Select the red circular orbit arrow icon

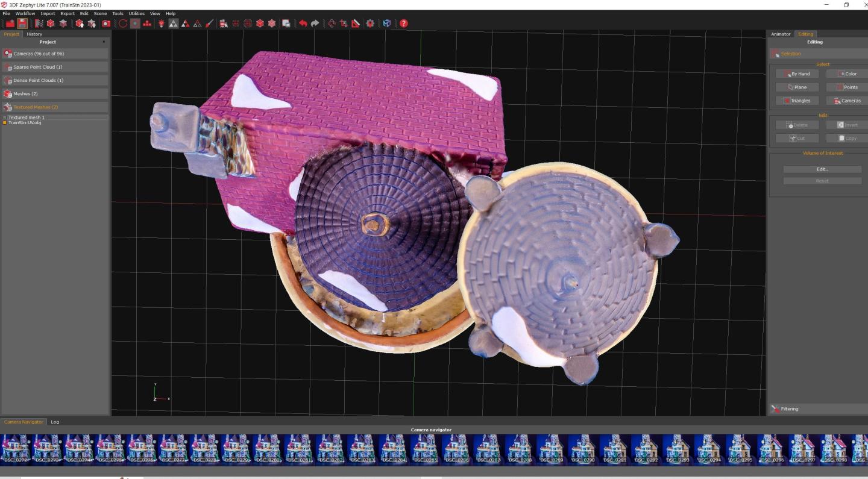[x=122, y=23]
